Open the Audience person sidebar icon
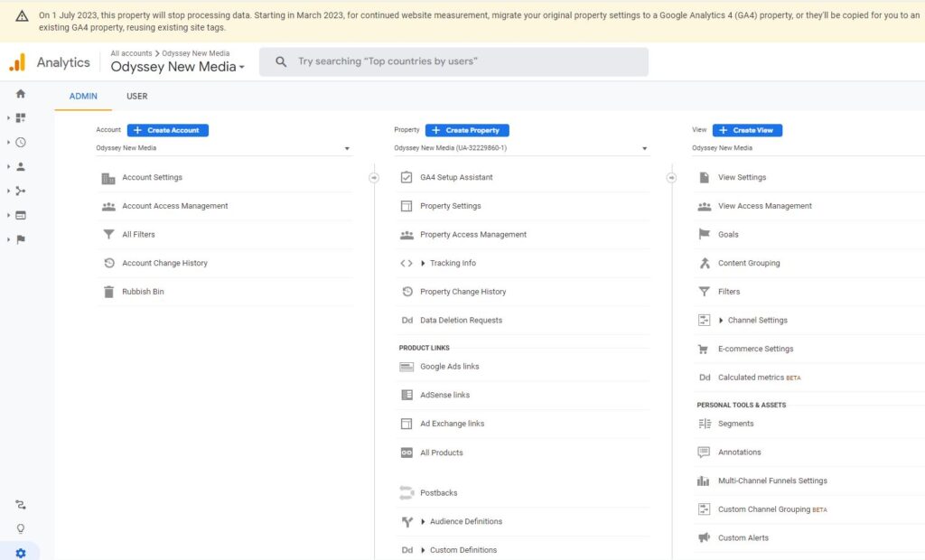925x560 pixels. 21,166
